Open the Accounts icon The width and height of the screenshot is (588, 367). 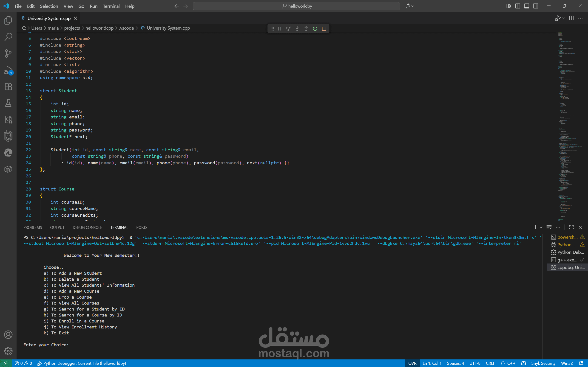(x=8, y=335)
